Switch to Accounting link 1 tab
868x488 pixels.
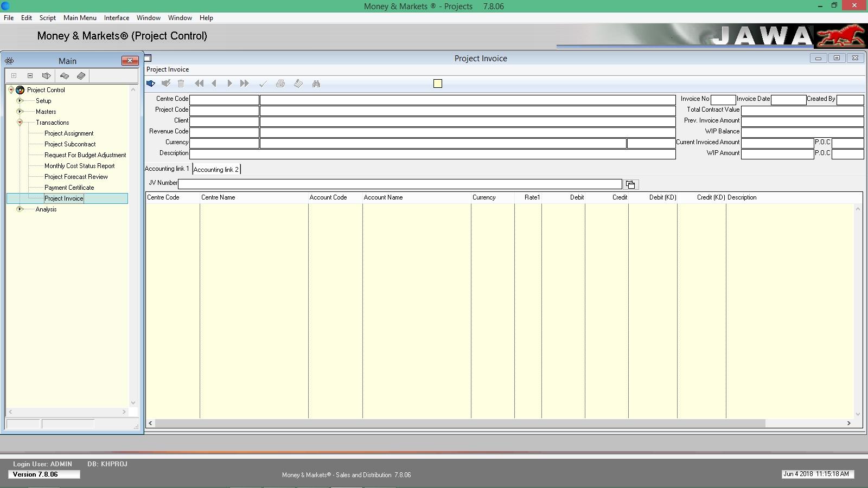click(167, 169)
